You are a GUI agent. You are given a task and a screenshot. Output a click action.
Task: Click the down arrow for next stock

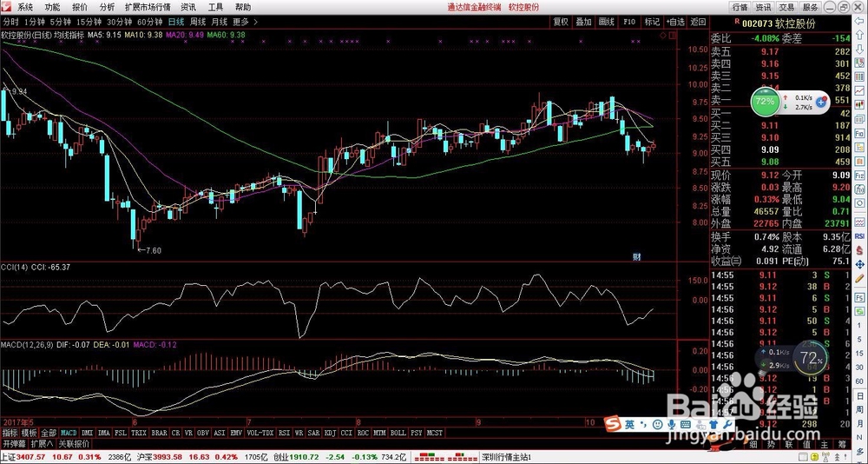click(860, 49)
